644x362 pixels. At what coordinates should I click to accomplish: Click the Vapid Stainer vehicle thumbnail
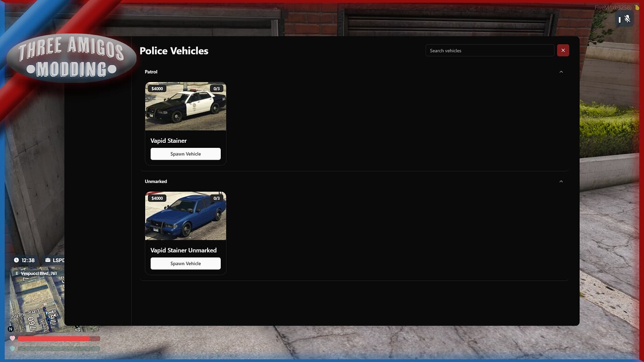[185, 106]
